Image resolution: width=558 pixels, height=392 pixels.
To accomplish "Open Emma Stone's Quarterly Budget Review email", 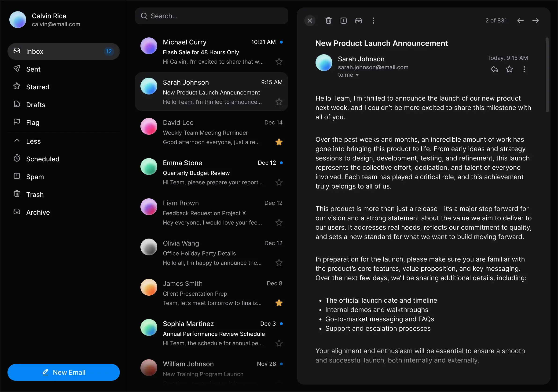I will click(x=211, y=172).
